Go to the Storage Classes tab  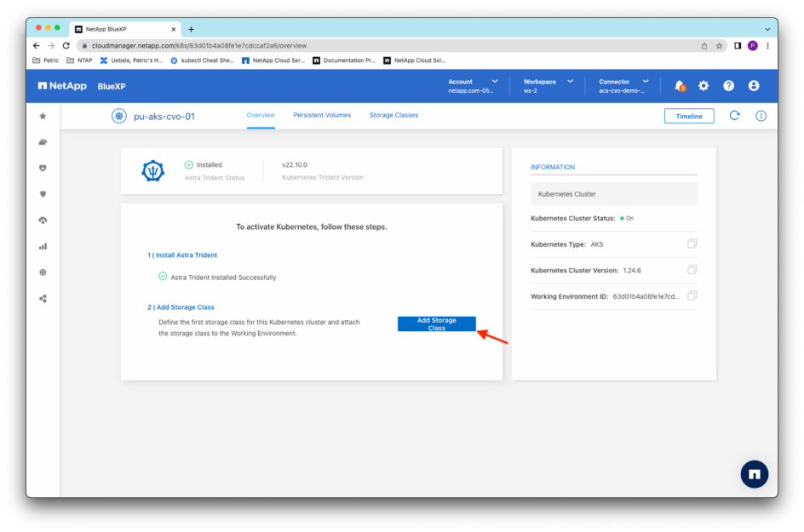click(393, 115)
